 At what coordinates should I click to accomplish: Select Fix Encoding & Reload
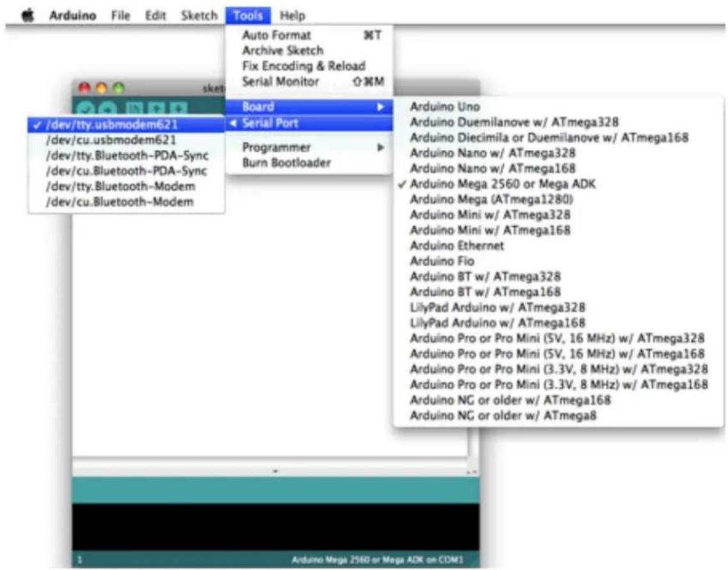tap(309, 66)
